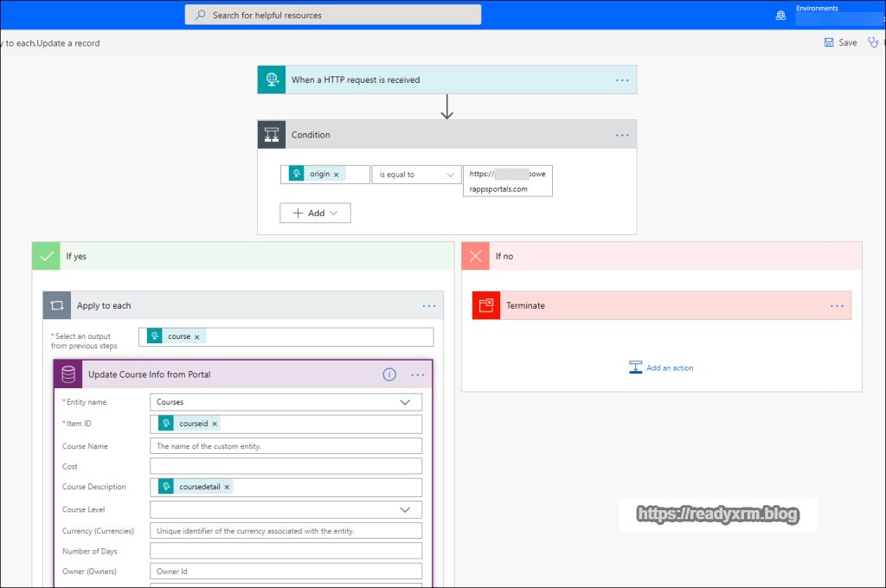Click the Flow checker stethoscope icon
This screenshot has height=588, width=886.
pyautogui.click(x=876, y=42)
